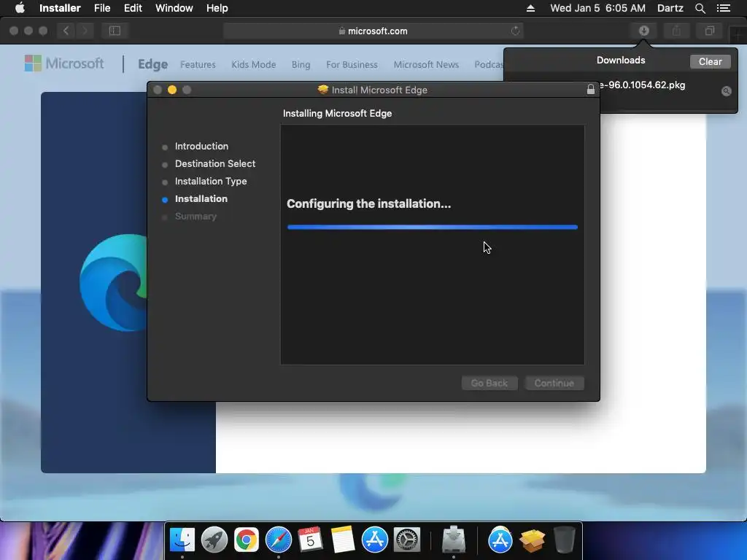747x560 pixels.
Task: Open the App Store icon beside Installer in Dock
Action: point(500,540)
